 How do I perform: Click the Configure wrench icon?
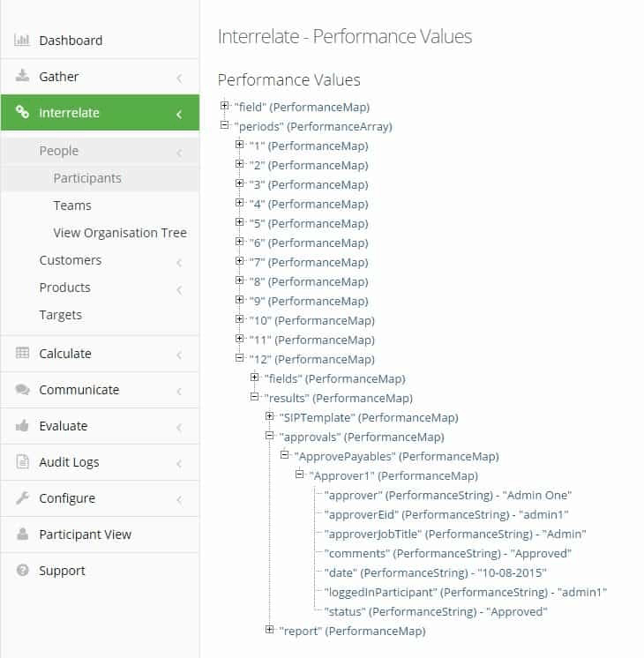point(22,497)
